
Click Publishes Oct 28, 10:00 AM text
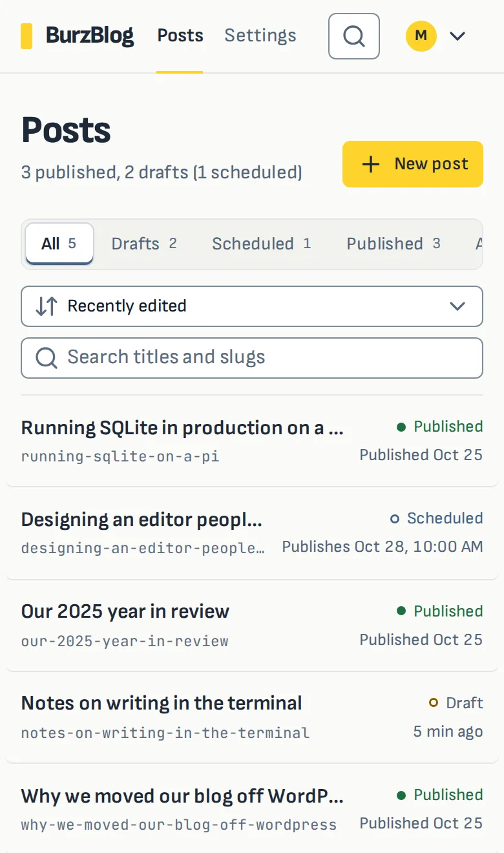383,547
